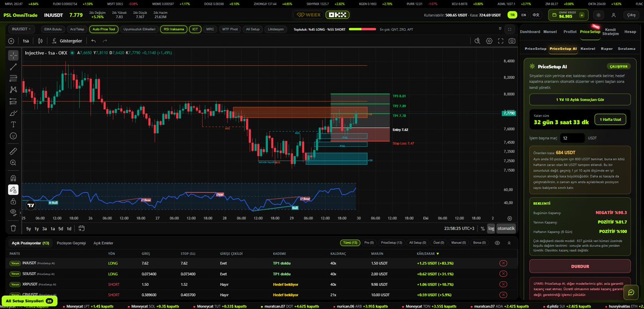Disable the ICT indicator
This screenshot has height=309, width=644.
(195, 28)
